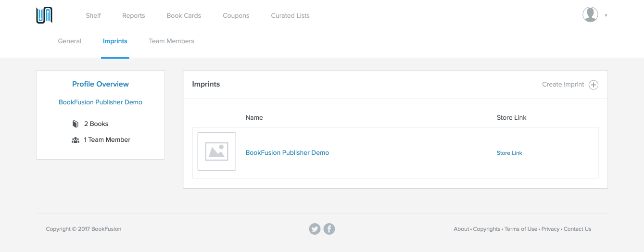Select the Imprints tab
The height and width of the screenshot is (252, 644).
point(115,41)
